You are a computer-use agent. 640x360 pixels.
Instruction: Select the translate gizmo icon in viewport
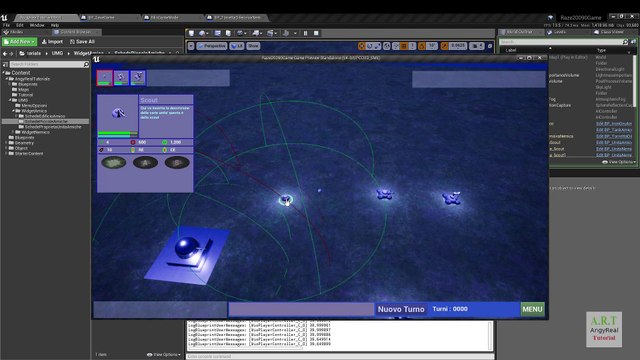(362, 46)
